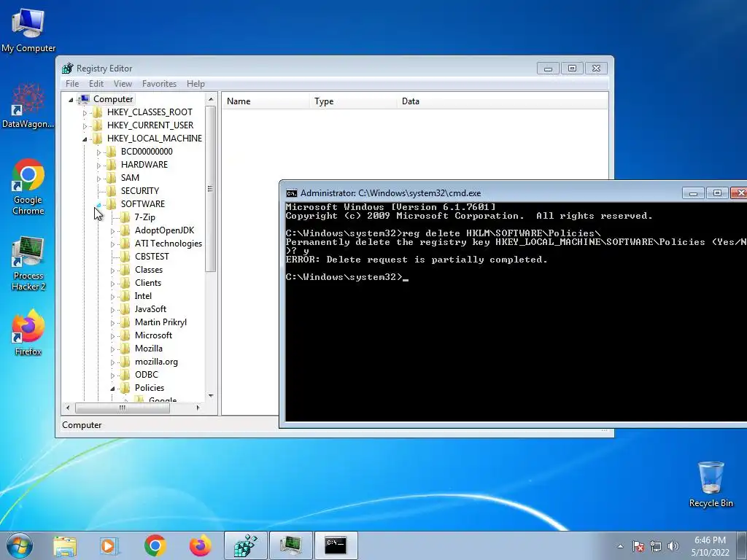Select the Mozilla key
The width and height of the screenshot is (747, 560).
tap(148, 349)
